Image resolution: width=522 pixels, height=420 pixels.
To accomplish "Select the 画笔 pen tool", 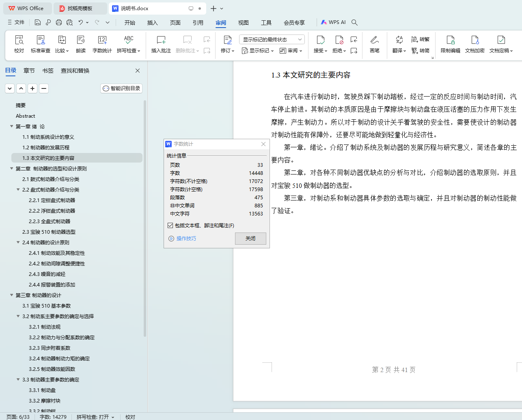I will point(375,44).
